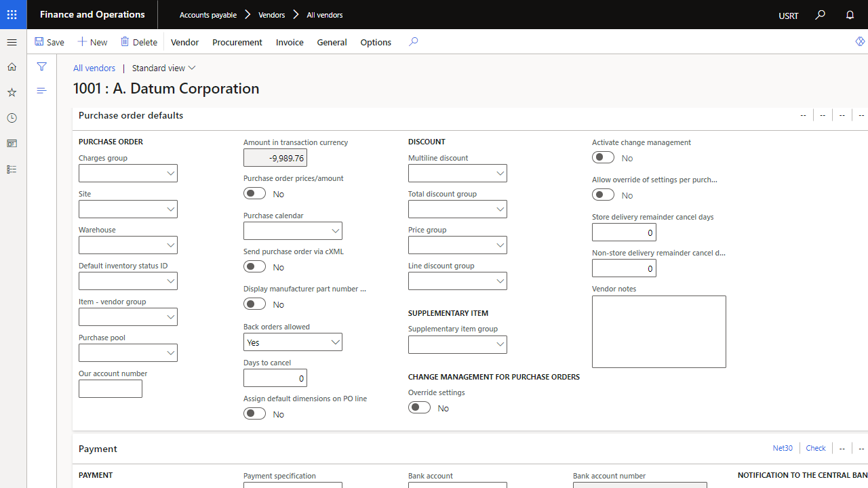Screen dimensions: 868x488
Task: Toggle Assign default dimensions on PO line
Action: tap(255, 413)
